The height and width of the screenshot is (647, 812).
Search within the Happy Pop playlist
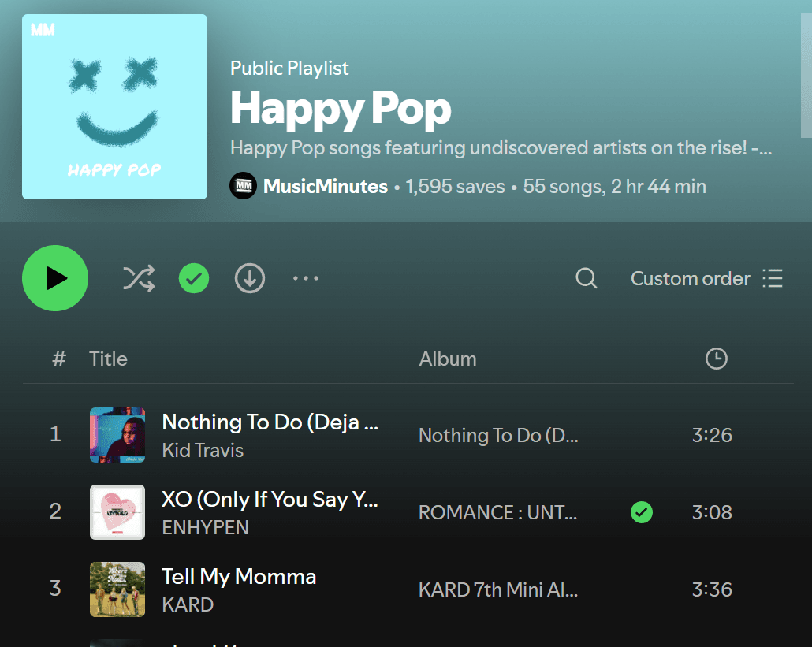pos(586,278)
